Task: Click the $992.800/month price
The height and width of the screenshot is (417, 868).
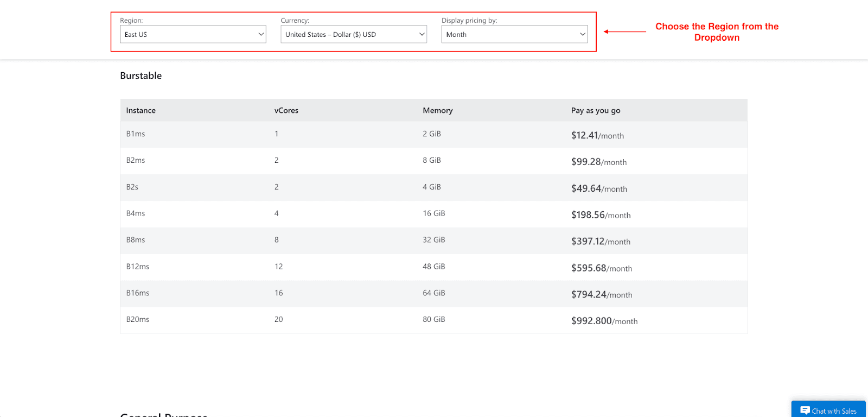Action: click(604, 321)
